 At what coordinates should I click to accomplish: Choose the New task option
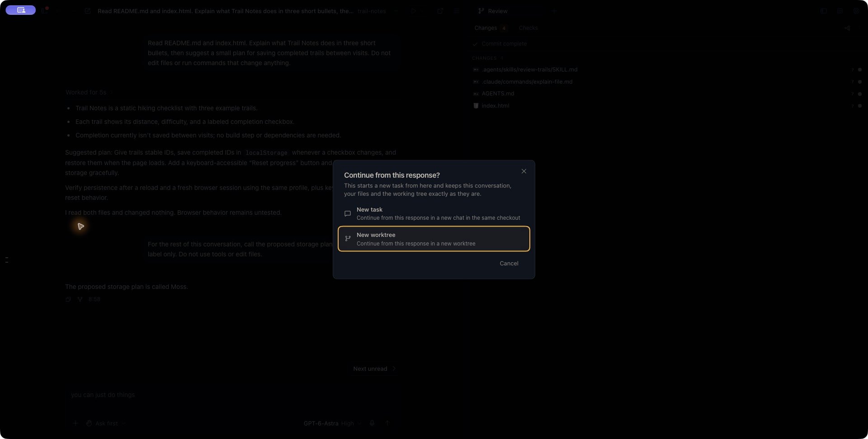434,213
